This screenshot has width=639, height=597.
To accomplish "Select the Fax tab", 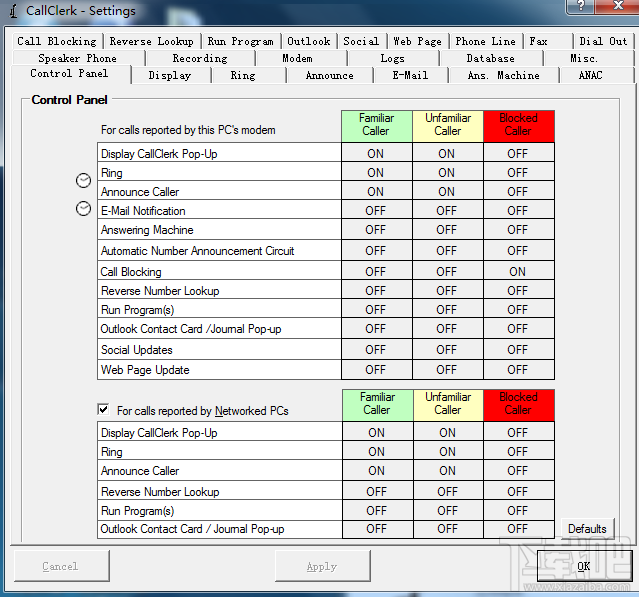I will click(x=548, y=41).
